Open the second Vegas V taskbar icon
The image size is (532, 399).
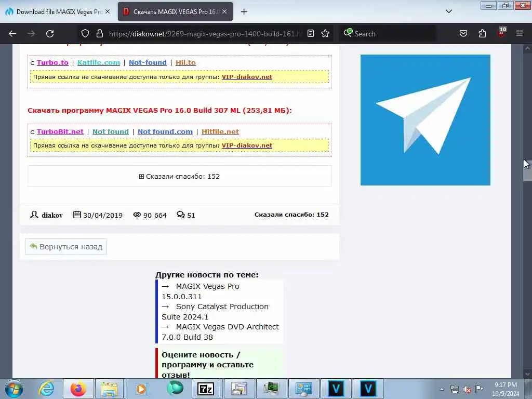coord(368,389)
